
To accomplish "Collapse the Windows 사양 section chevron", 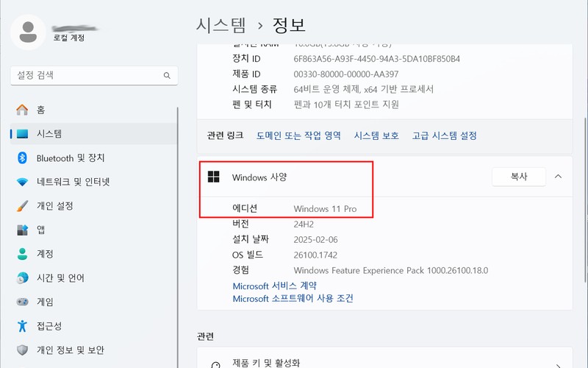I will (x=558, y=177).
